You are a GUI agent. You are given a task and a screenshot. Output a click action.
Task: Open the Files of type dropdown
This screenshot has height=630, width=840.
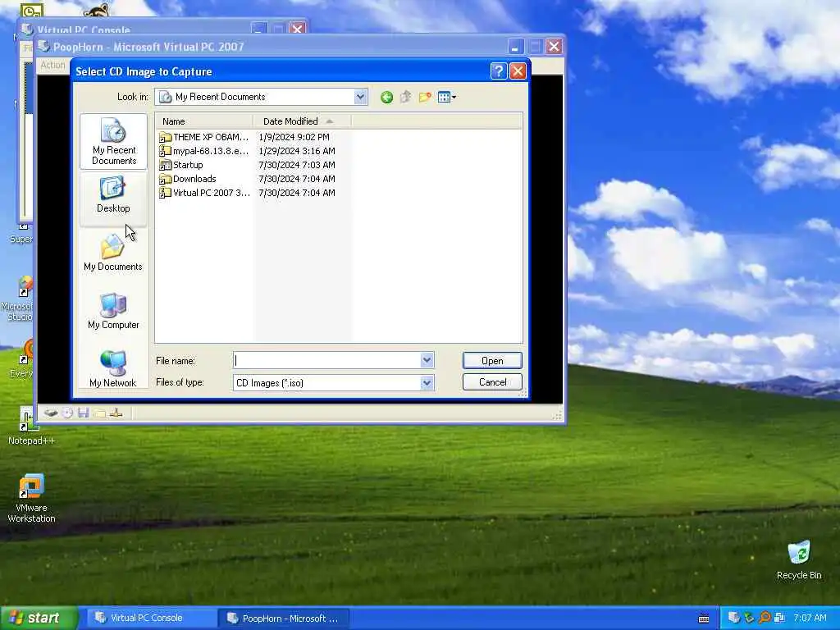coord(427,382)
